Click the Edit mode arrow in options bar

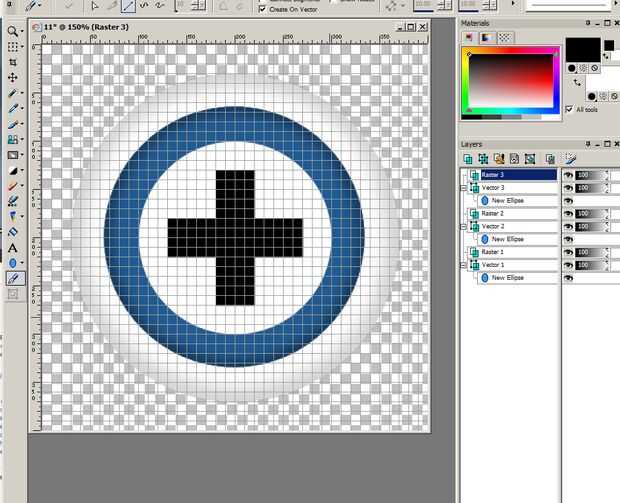pos(95,6)
